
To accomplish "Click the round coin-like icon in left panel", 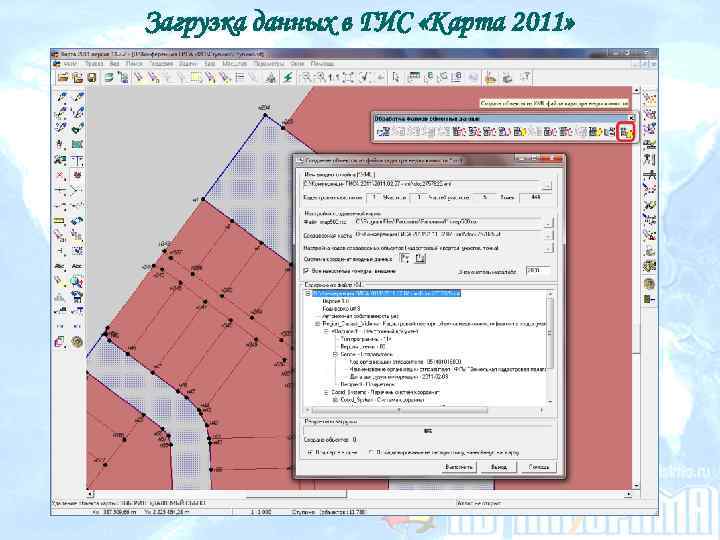I will click(77, 342).
